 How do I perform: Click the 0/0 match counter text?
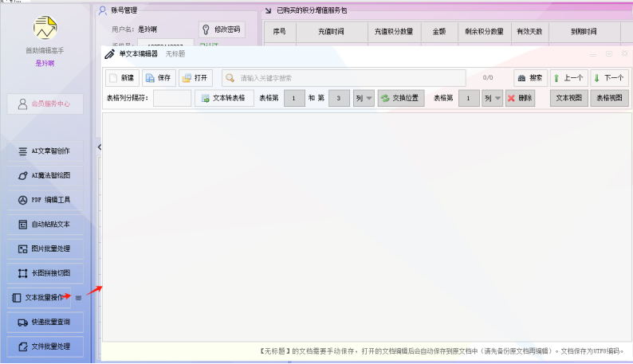(x=488, y=78)
